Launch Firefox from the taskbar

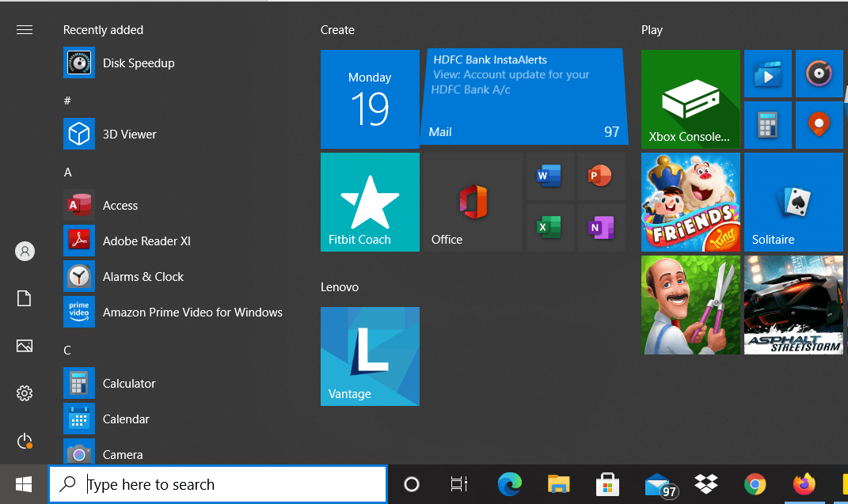point(804,483)
